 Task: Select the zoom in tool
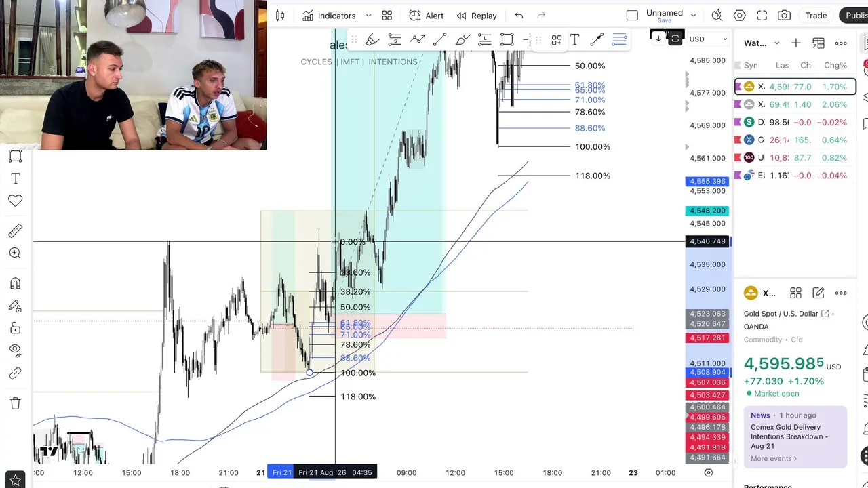[x=15, y=253]
